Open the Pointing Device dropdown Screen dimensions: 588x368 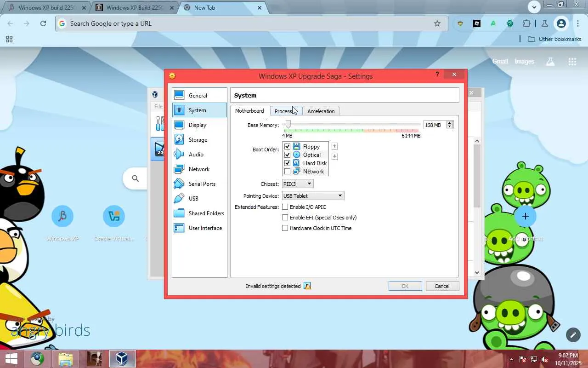313,196
